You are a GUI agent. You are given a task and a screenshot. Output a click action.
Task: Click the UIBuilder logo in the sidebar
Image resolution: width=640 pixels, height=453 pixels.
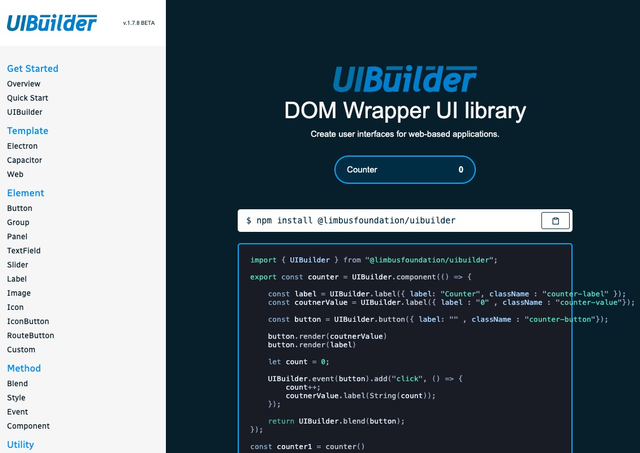point(52,23)
